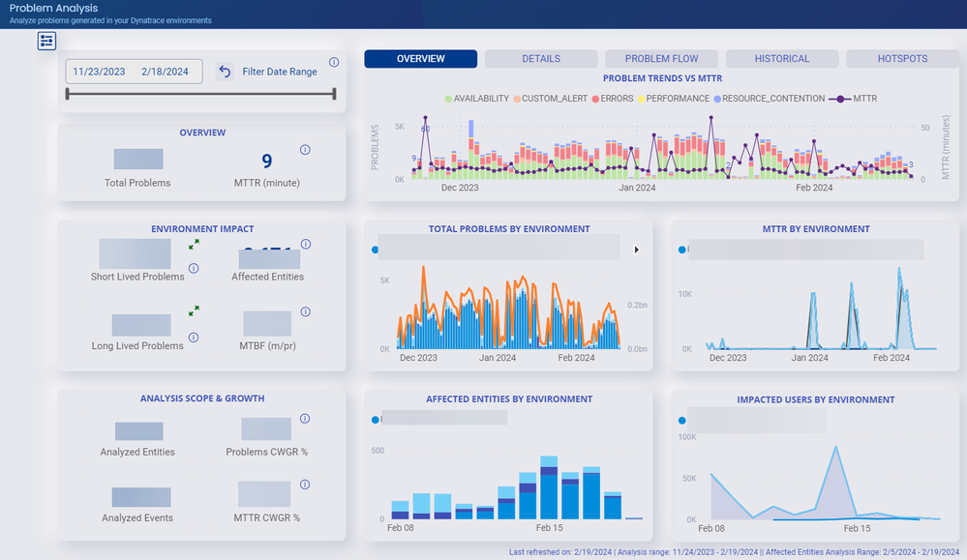Select the Historical tab
Screen dimensions: 967x560
(781, 59)
